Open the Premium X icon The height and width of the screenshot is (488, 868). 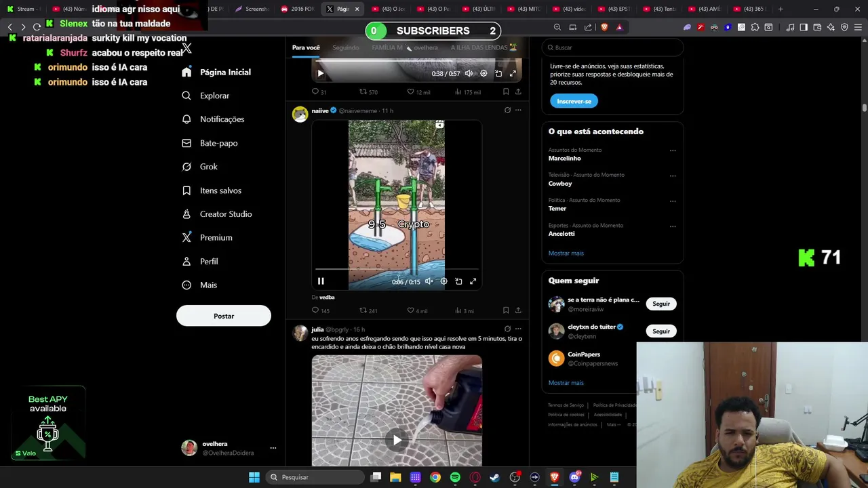tap(186, 238)
